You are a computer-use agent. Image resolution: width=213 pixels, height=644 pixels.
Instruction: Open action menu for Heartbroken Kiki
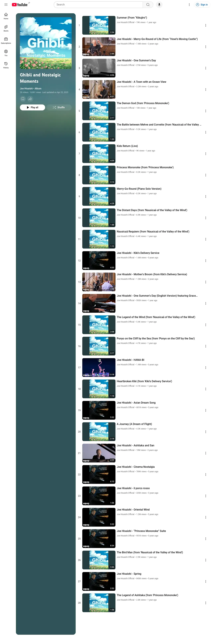coord(206,389)
